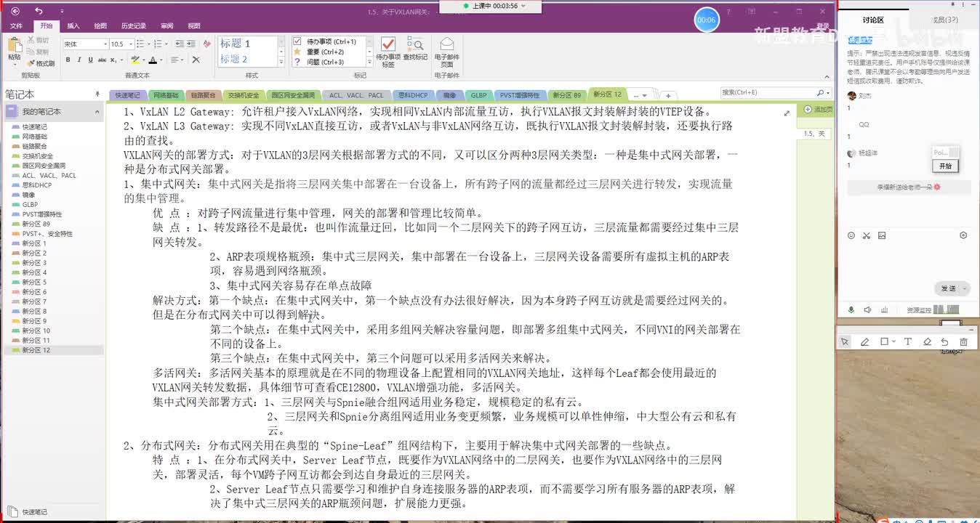Toggle Bold formatting
The image size is (980, 523).
click(x=68, y=60)
